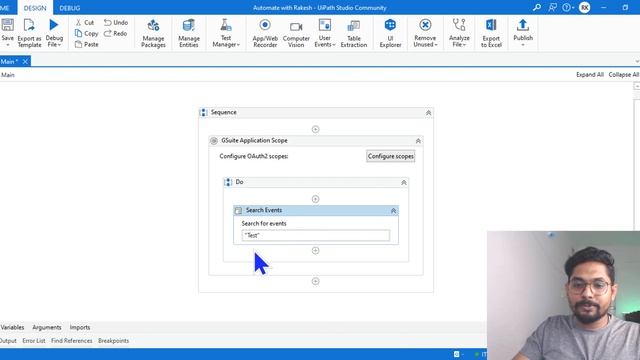Collapse the Search Events activity
This screenshot has width=640, height=360.
click(393, 211)
